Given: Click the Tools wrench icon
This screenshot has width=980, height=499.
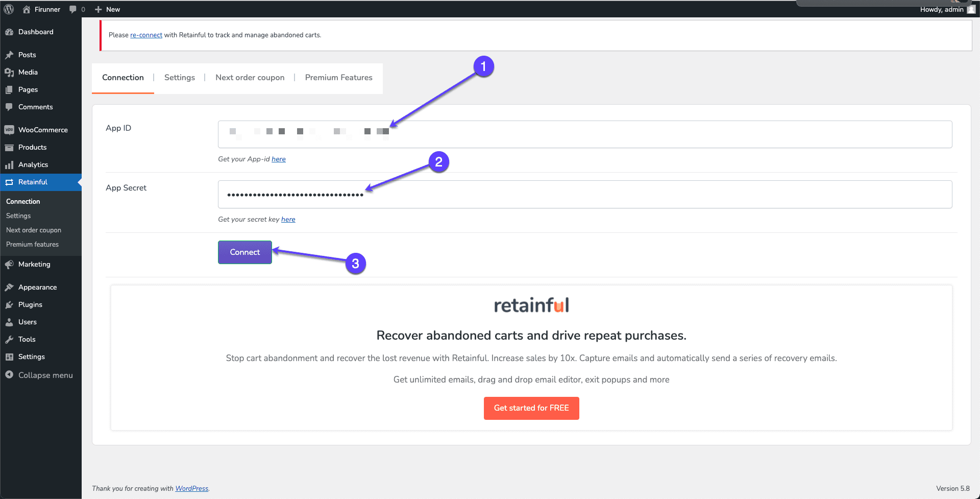Looking at the screenshot, I should coord(9,339).
